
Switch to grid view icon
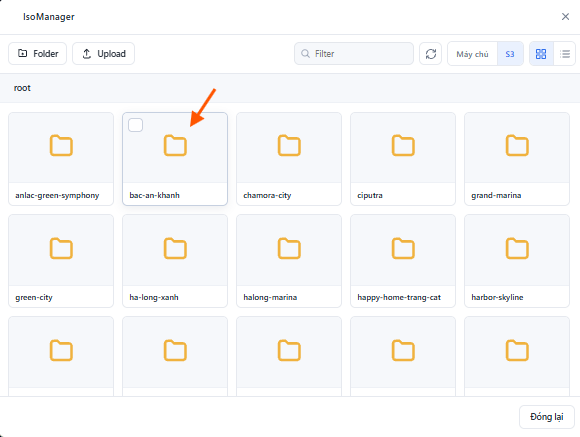(541, 54)
